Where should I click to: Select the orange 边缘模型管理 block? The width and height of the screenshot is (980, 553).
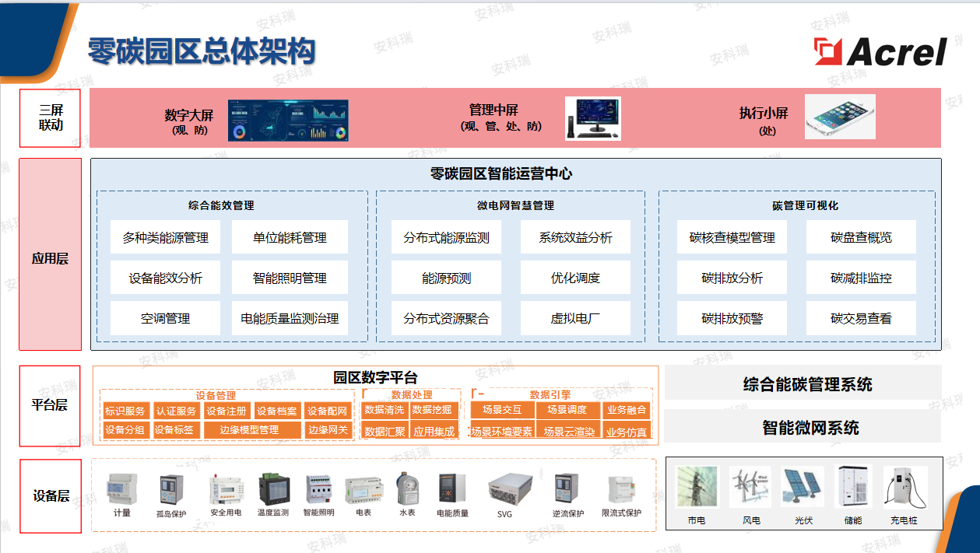pos(249,430)
